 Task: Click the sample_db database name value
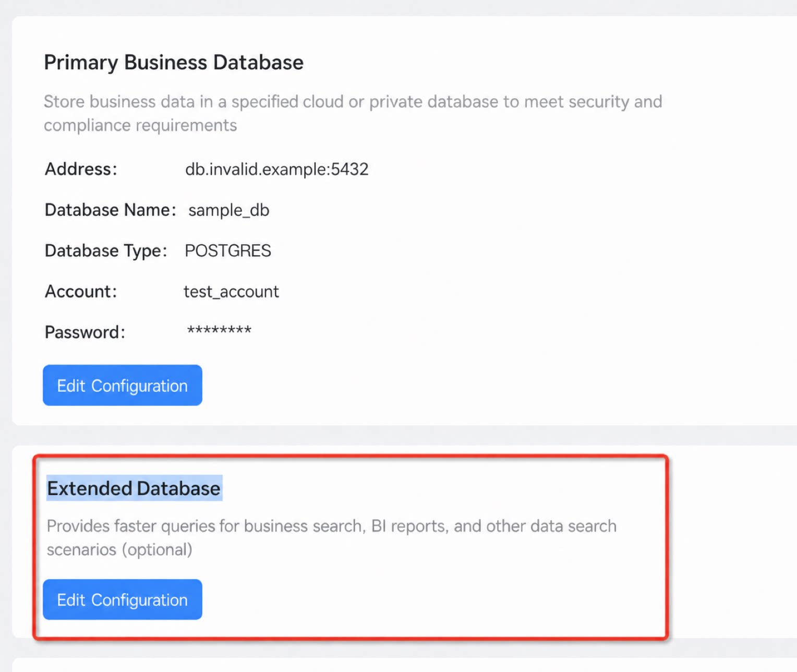(x=228, y=210)
